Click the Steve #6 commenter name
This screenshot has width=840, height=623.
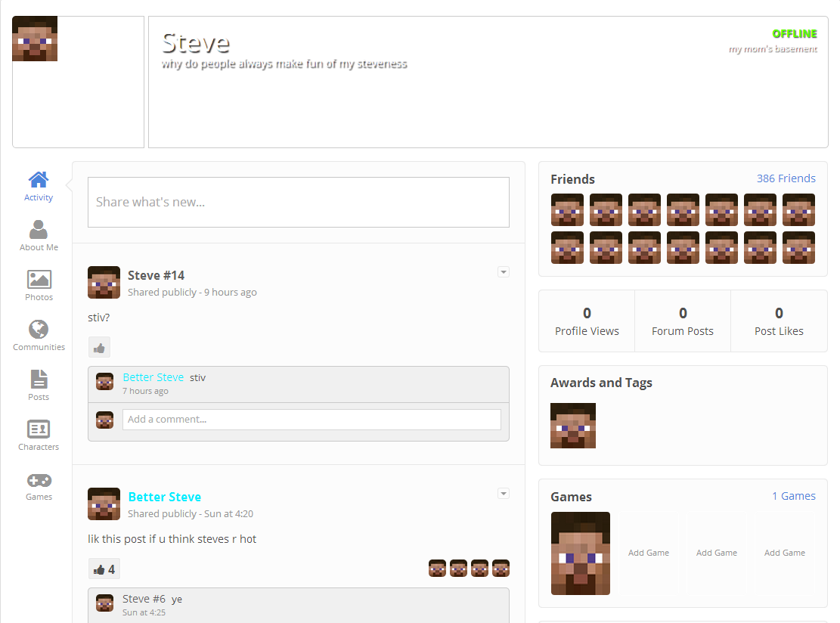pos(144,599)
